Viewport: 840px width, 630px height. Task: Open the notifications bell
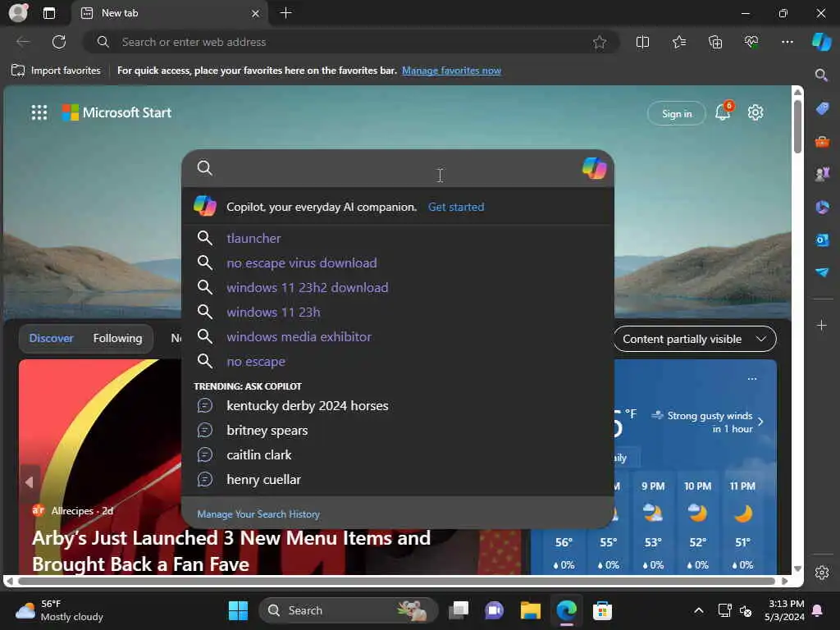click(723, 112)
